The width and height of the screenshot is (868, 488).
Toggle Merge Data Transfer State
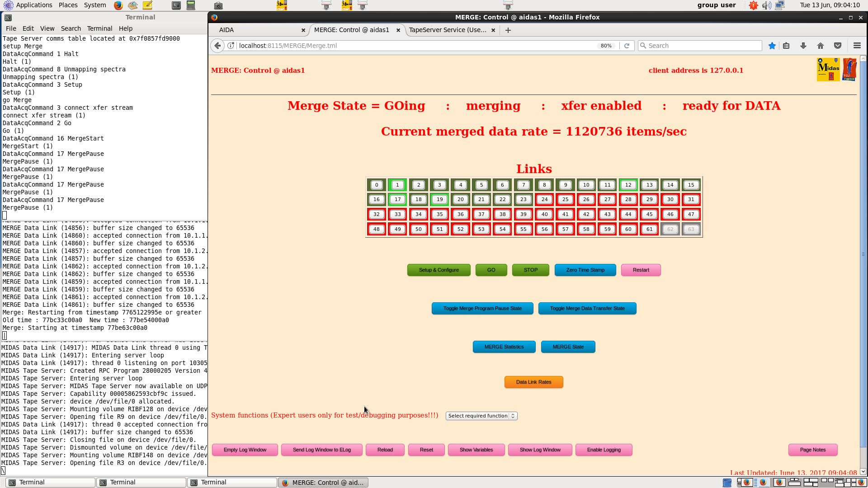tap(587, 308)
